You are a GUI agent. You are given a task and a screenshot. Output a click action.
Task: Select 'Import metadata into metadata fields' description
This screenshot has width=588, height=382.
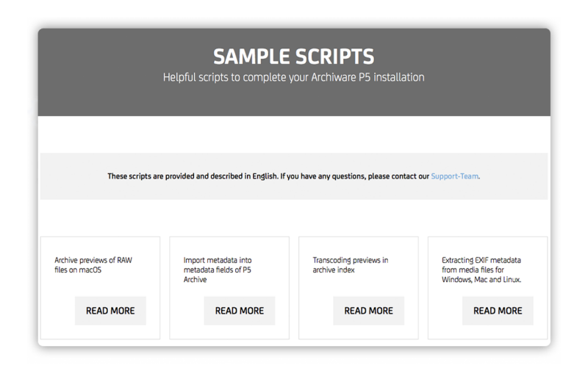tap(218, 270)
